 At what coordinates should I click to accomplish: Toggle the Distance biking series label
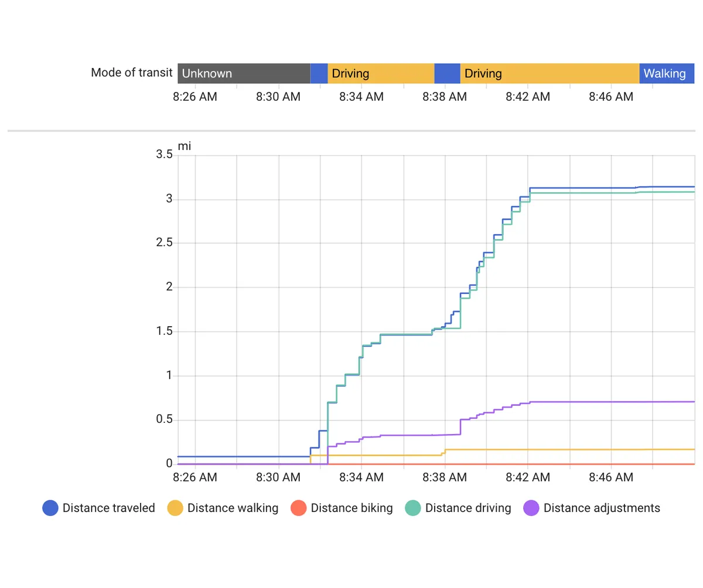[351, 508]
